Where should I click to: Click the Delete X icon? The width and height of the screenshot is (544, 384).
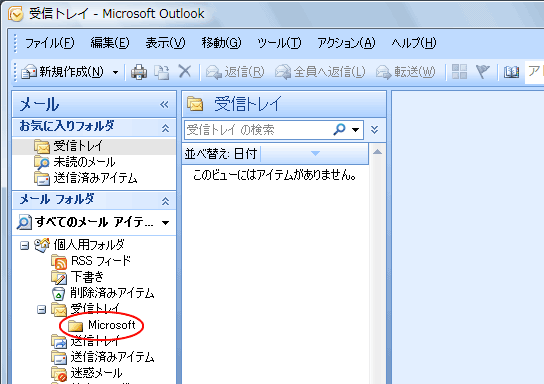[185, 72]
